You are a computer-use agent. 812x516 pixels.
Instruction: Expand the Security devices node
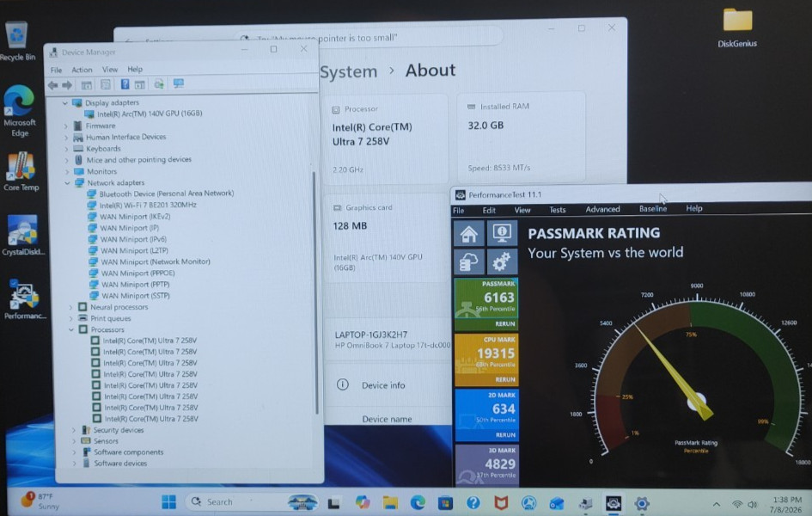(74, 430)
